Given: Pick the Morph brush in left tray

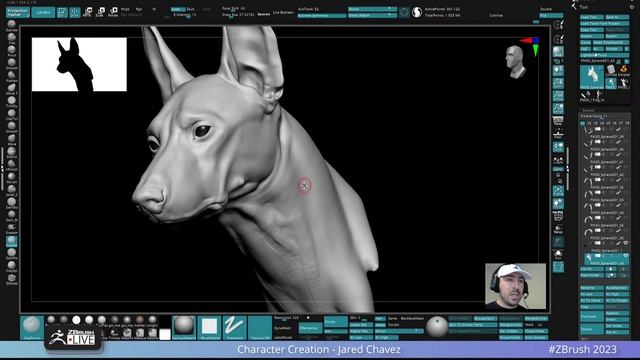Looking at the screenshot, I should 11,178.
